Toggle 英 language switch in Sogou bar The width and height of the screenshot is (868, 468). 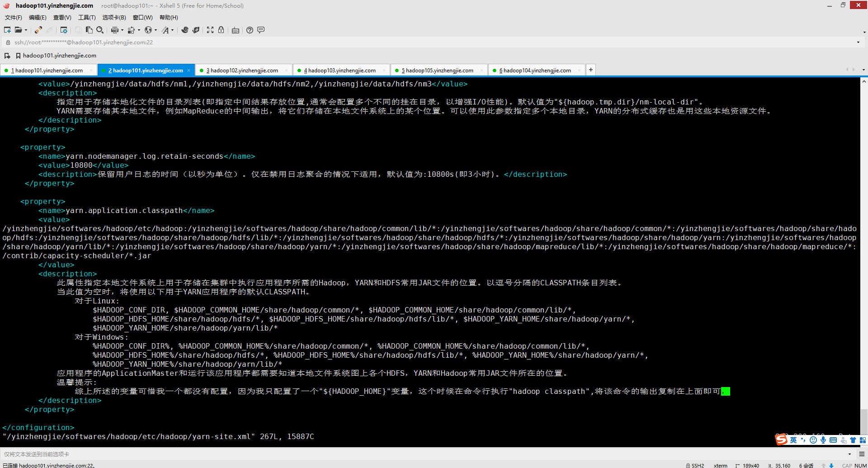click(793, 440)
